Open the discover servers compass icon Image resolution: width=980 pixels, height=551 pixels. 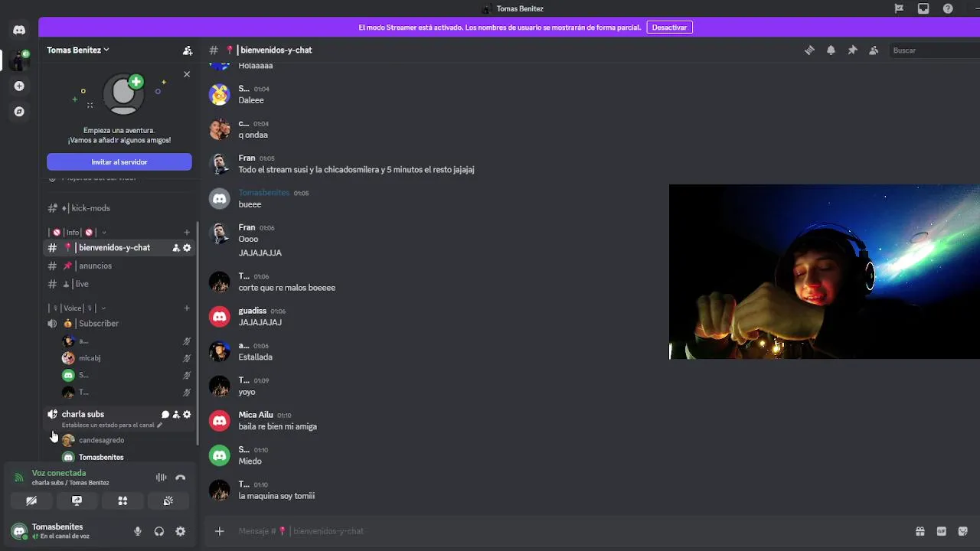coord(19,112)
